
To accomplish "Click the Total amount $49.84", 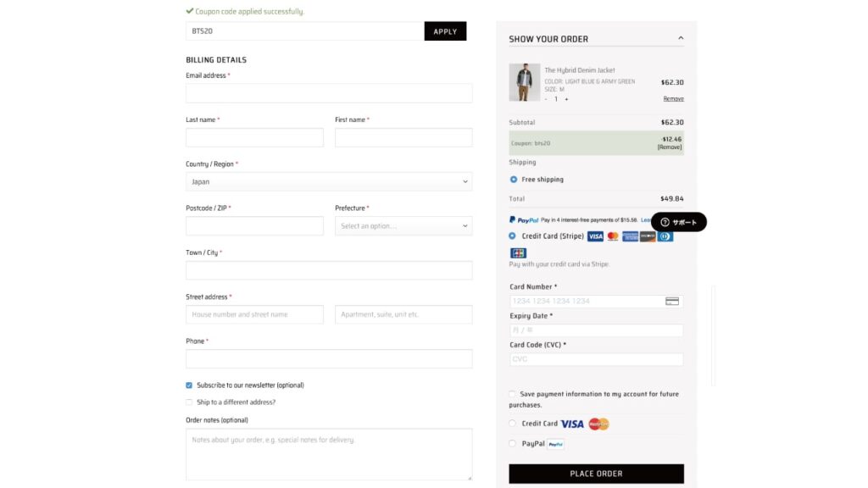I will [x=671, y=198].
